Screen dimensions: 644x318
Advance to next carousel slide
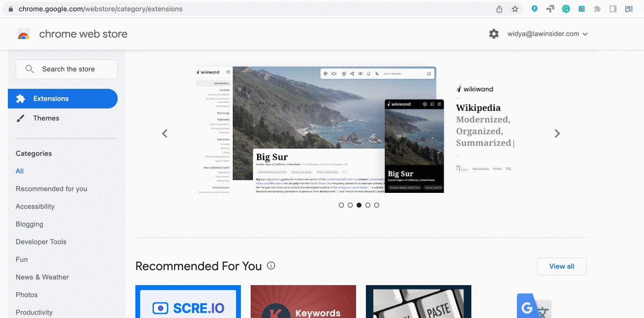(x=557, y=133)
